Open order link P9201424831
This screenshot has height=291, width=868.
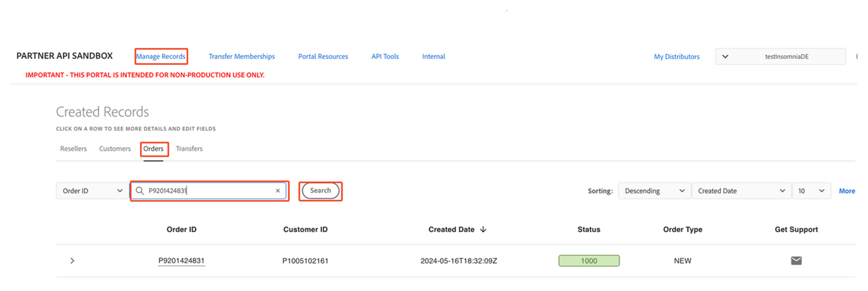181,260
